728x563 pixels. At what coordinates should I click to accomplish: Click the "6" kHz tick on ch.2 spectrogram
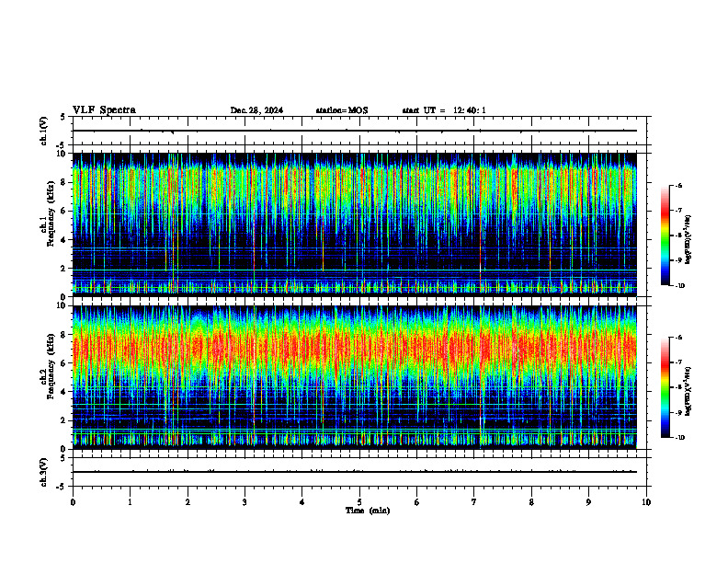tap(64, 363)
